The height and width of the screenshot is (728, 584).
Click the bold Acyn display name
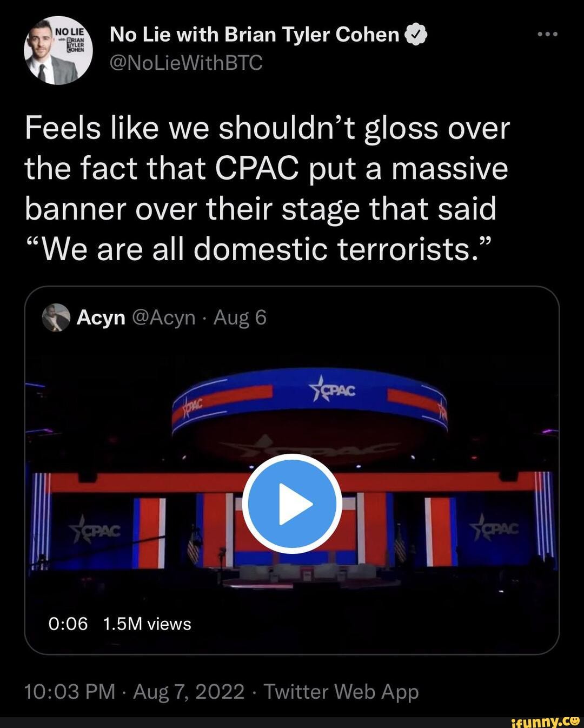(x=101, y=317)
